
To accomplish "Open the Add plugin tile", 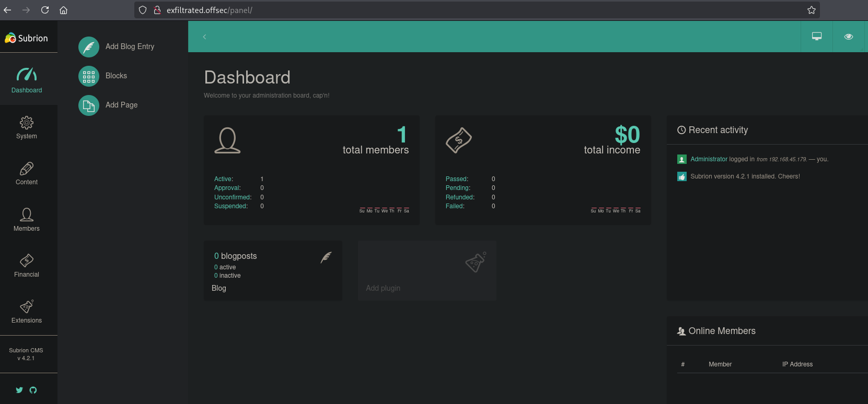I will point(427,270).
